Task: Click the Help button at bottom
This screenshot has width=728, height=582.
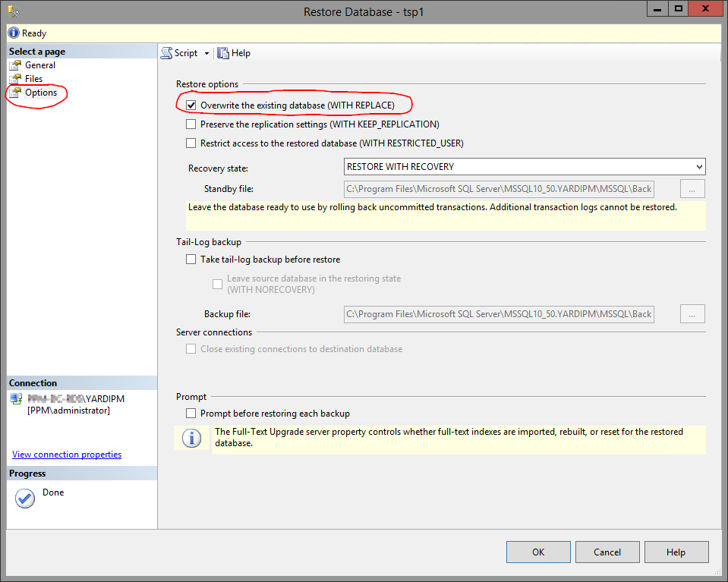Action: pyautogui.click(x=676, y=552)
